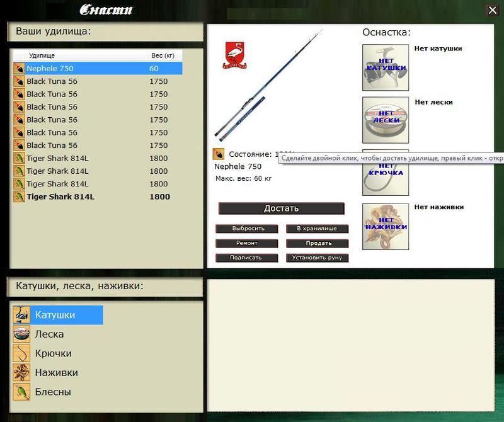Viewport: 504px width, 422px height.
Task: Click the empty bait slot Нет наживки
Action: (x=386, y=227)
